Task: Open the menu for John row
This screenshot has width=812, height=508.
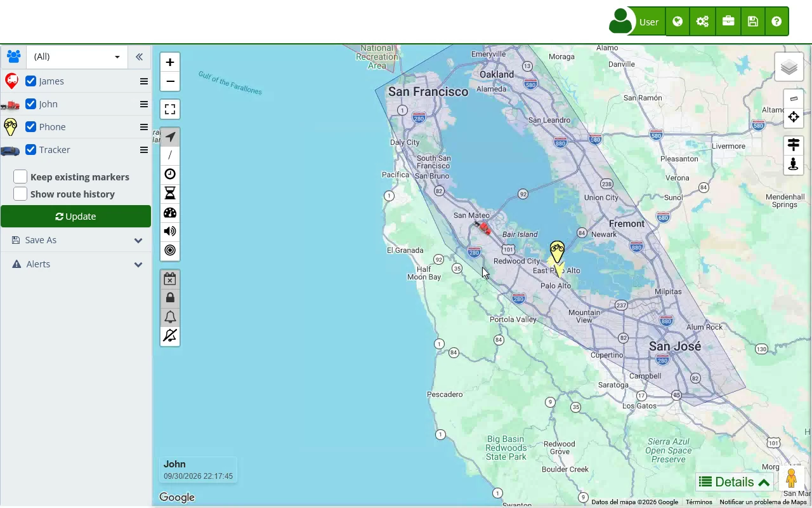Action: [144, 104]
